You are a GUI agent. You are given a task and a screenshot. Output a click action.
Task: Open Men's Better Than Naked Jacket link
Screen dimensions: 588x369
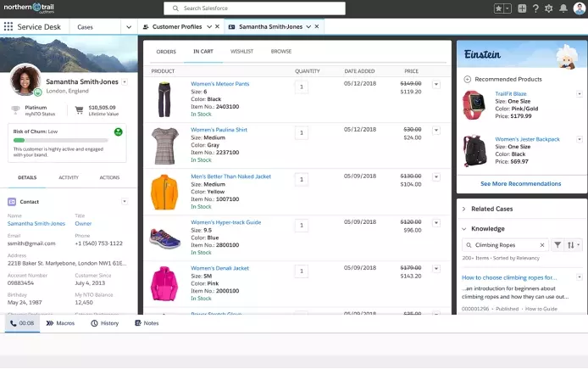231,176
